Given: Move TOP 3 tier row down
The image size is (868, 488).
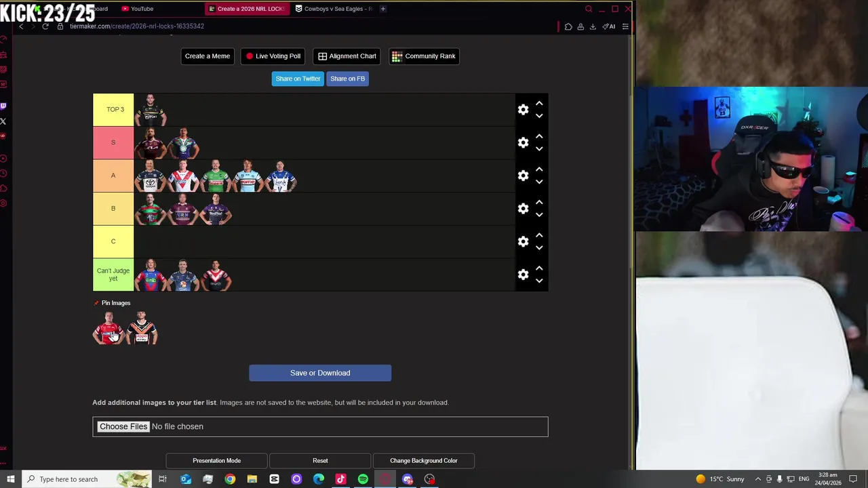Looking at the screenshot, I should click(539, 116).
